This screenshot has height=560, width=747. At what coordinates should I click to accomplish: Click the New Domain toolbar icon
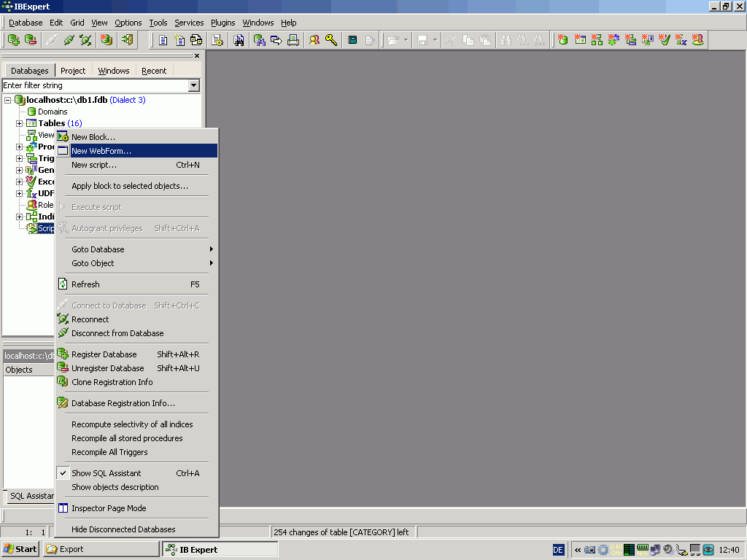pos(563,40)
